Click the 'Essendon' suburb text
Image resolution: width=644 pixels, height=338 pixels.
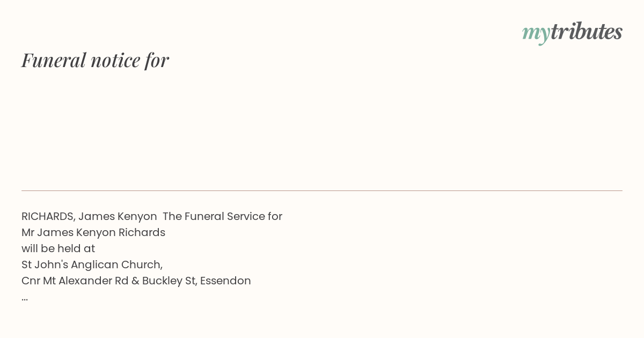pyautogui.click(x=225, y=281)
